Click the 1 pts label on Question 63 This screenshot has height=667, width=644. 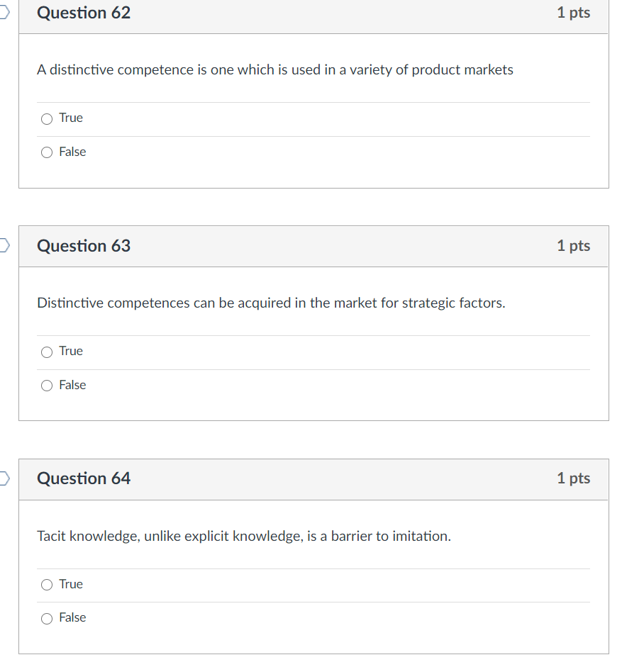[572, 246]
